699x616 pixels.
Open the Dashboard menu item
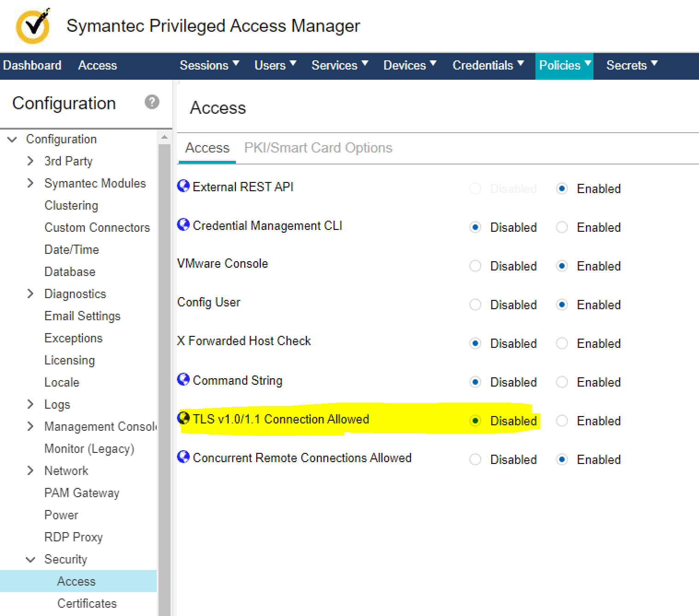click(32, 65)
